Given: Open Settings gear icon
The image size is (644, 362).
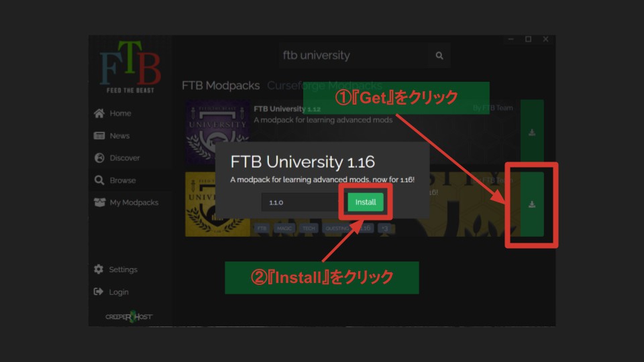Looking at the screenshot, I should point(99,269).
